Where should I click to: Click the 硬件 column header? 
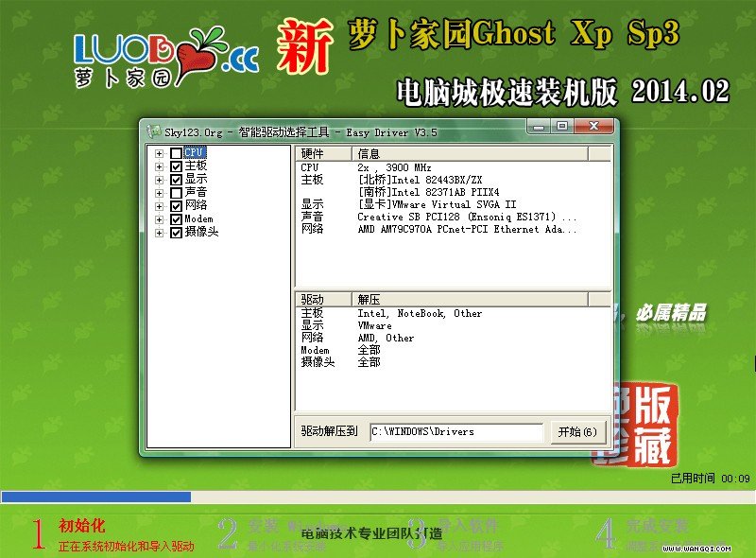tap(323, 154)
